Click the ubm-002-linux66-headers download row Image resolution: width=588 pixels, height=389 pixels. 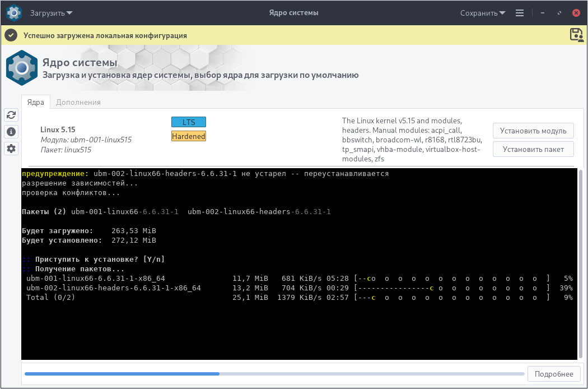[x=299, y=288]
